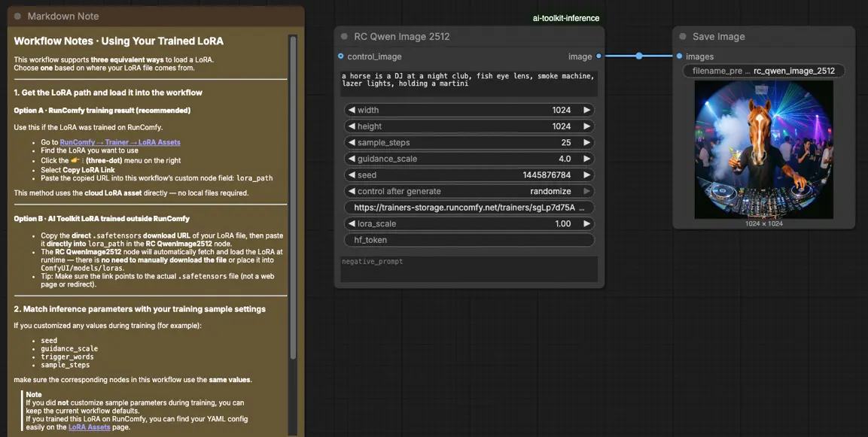Click the lora_scale value 1.00
This screenshot has height=437, width=868.
563,223
